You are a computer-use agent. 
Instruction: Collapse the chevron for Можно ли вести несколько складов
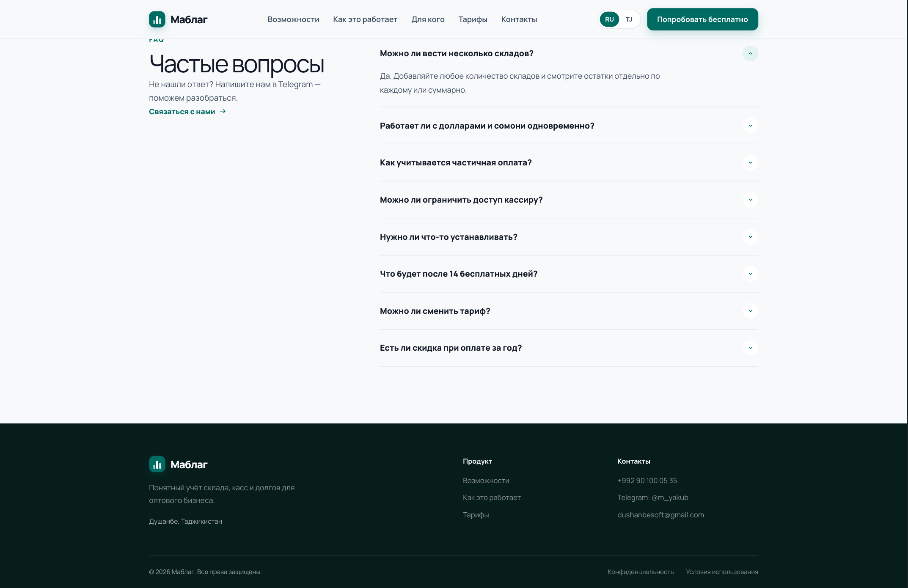pos(750,54)
